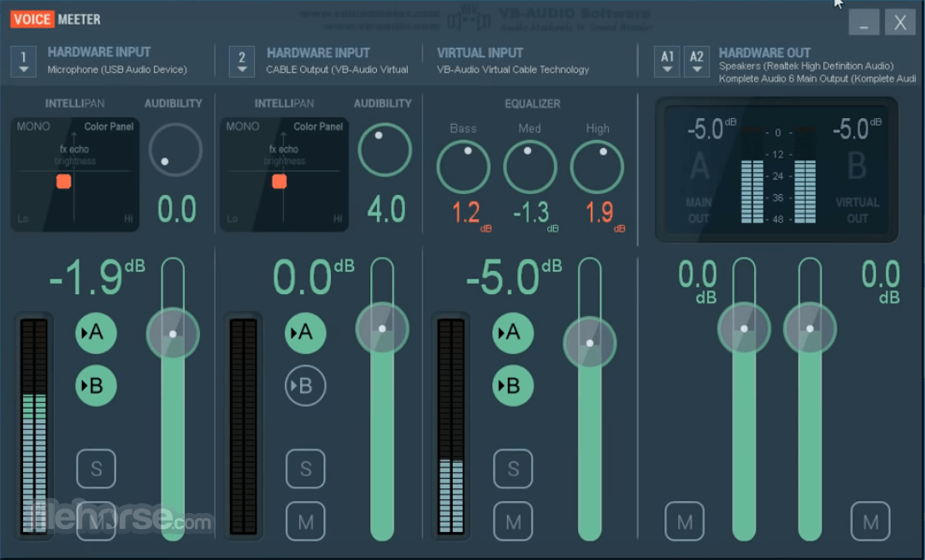This screenshot has width=925, height=560.
Task: Click the Bass equalizer knob
Action: coord(463,167)
